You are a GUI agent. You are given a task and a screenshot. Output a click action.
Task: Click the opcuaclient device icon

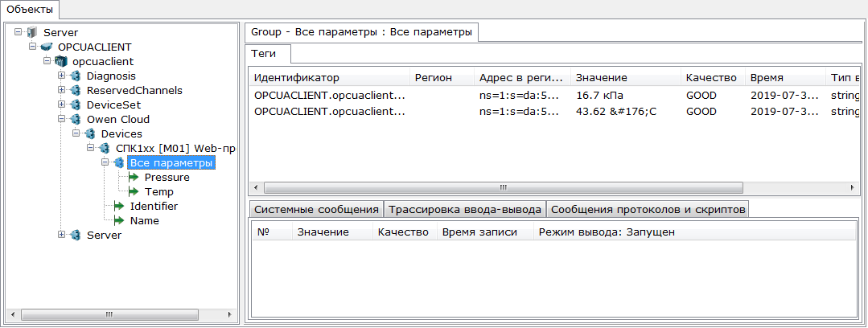point(61,61)
